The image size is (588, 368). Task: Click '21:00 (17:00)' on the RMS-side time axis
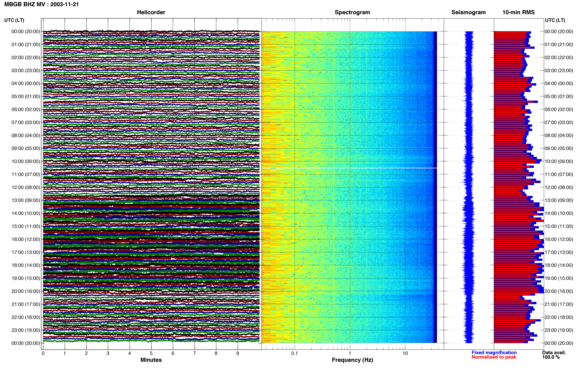click(559, 304)
